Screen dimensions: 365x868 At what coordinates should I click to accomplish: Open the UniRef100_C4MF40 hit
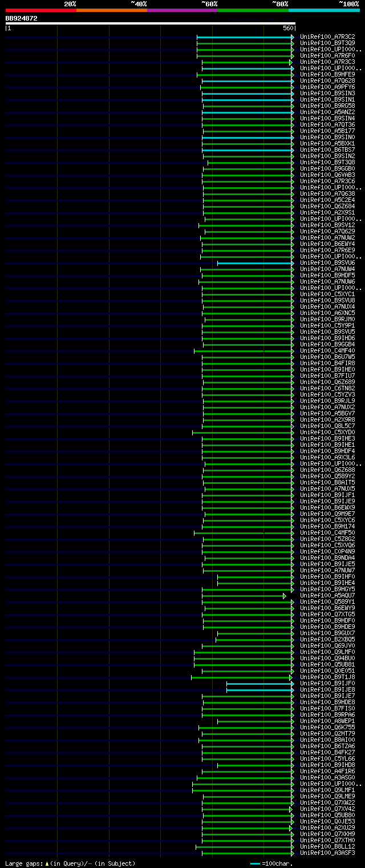coord(327,351)
